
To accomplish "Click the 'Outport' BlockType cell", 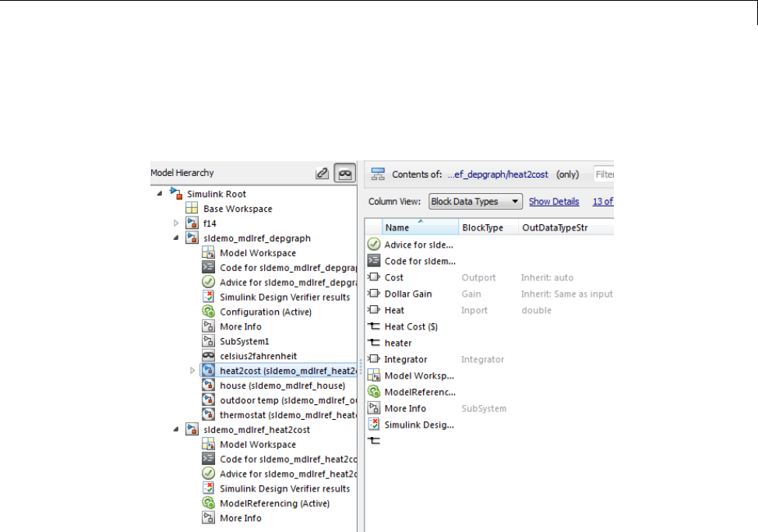I will point(478,277).
